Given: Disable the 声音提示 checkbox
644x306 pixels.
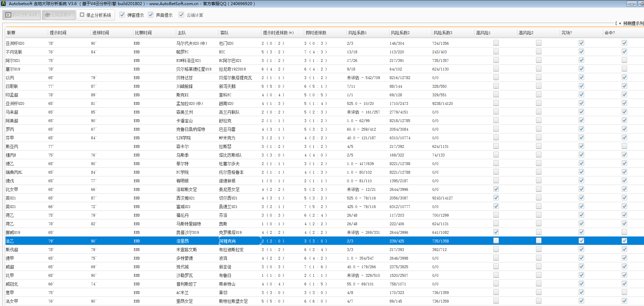Looking at the screenshot, I should [x=151, y=15].
